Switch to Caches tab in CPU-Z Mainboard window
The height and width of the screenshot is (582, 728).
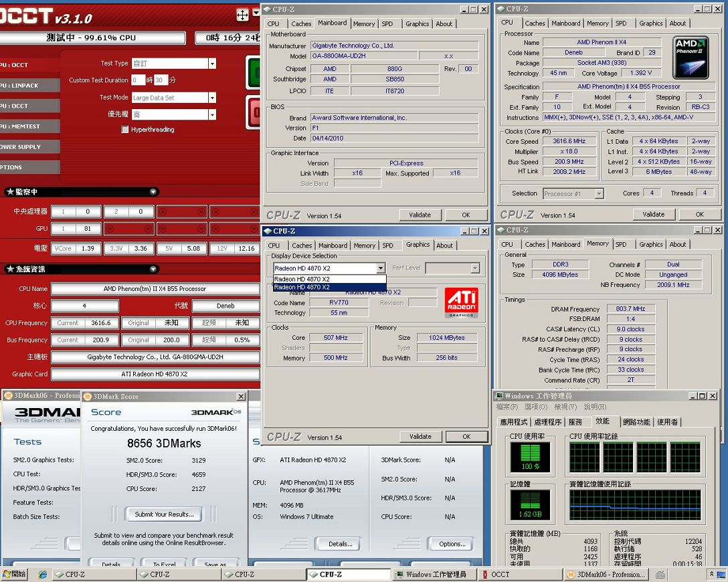[x=301, y=23]
